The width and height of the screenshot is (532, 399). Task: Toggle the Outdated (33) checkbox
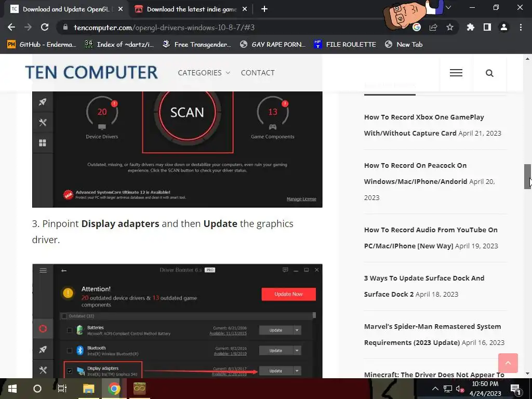pyautogui.click(x=64, y=316)
